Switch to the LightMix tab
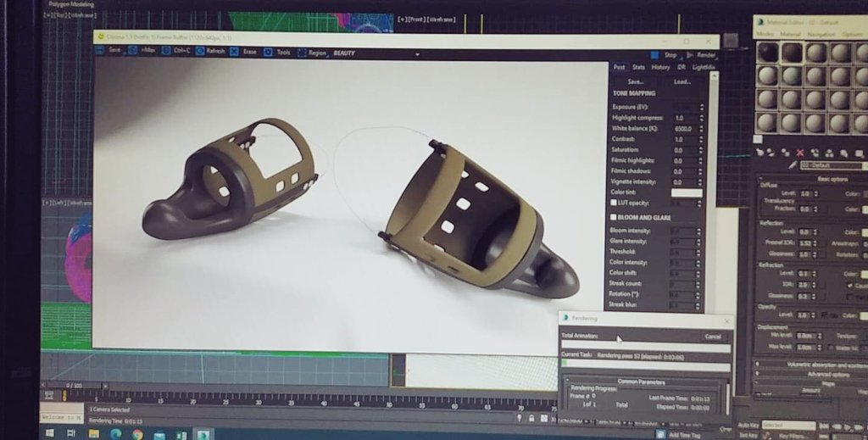Screen dimensions: 868x440 point(704,68)
